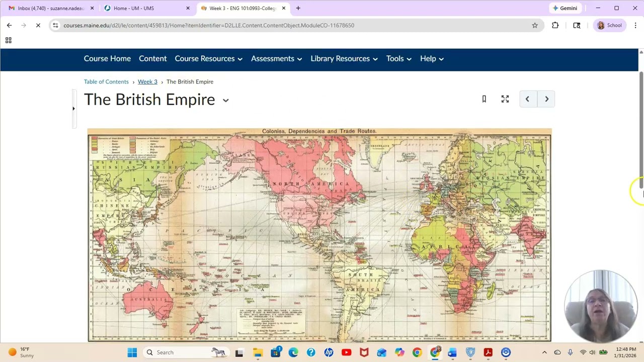644x362 pixels.
Task: Open Microsoft Store from the taskbar
Action: point(276,352)
